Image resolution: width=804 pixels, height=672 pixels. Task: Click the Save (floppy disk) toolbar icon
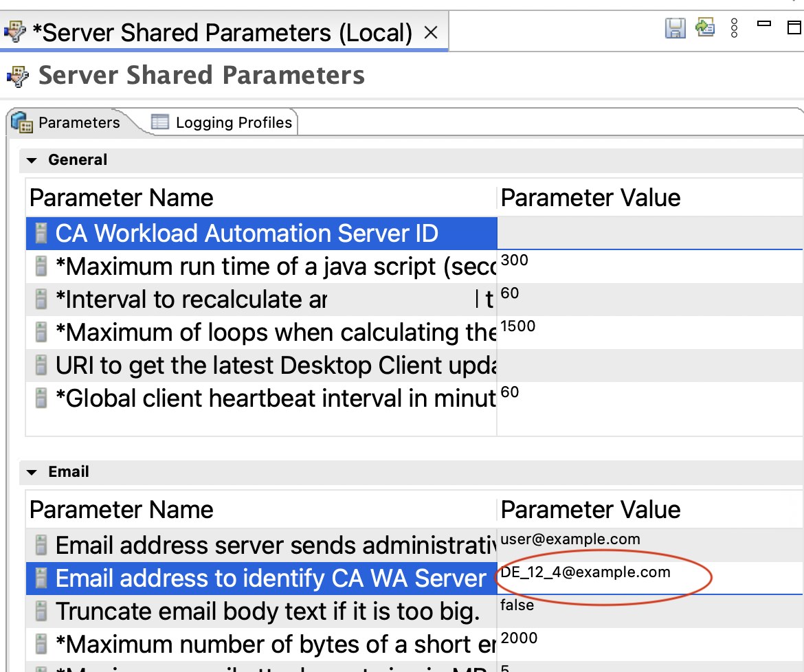(x=675, y=27)
